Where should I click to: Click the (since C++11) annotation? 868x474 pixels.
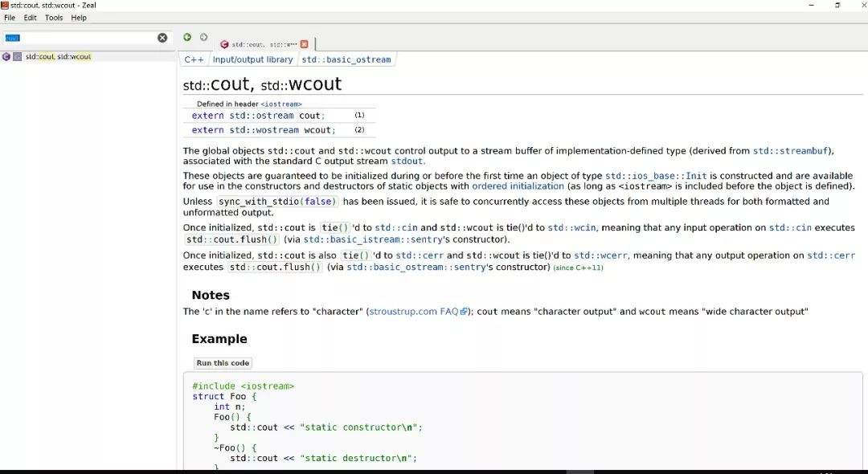[x=578, y=268]
